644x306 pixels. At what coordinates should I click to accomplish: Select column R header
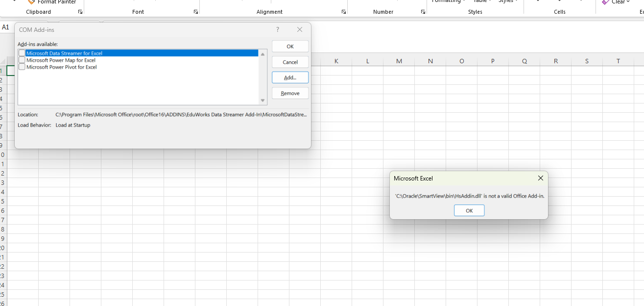click(x=556, y=61)
